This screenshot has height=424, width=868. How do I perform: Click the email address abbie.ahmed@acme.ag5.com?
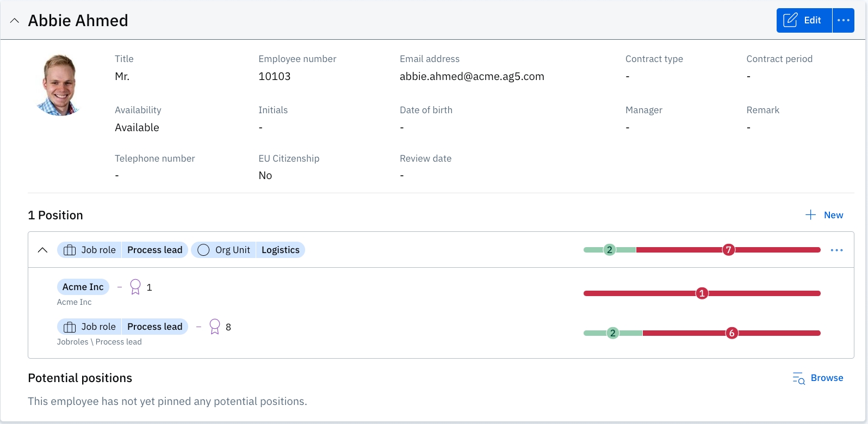click(x=472, y=77)
